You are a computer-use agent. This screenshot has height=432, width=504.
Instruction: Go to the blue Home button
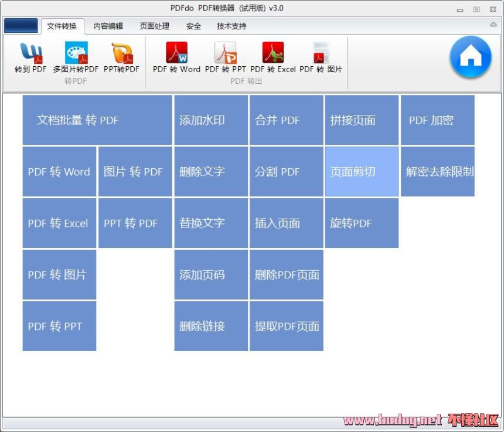click(x=471, y=57)
